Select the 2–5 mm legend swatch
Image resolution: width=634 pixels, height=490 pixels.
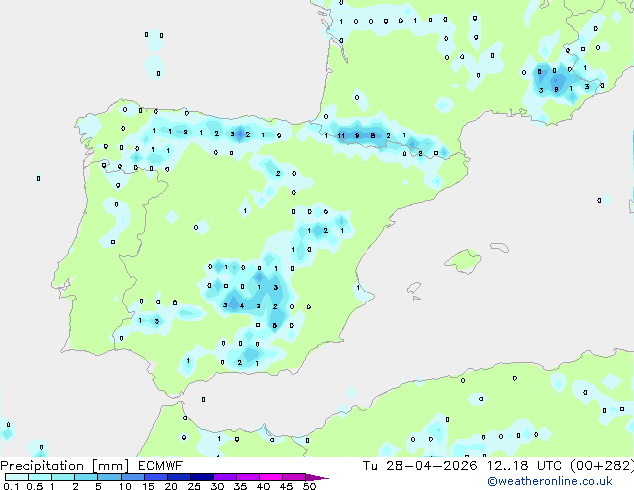point(86,477)
